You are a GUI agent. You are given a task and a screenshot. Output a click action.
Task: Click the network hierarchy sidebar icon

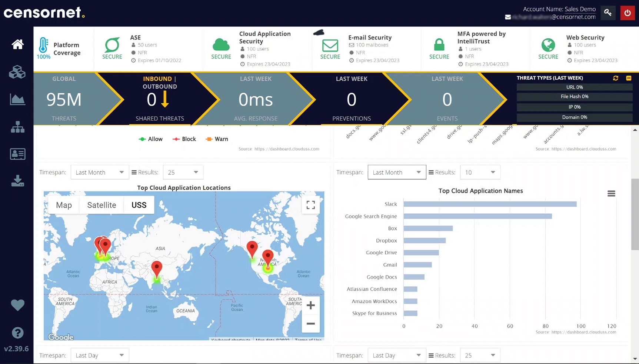click(17, 127)
